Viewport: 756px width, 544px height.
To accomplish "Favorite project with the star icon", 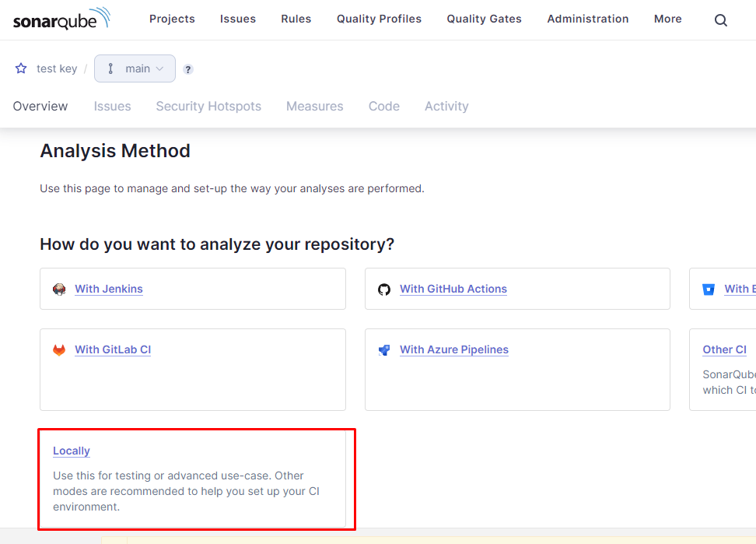I will coord(21,68).
